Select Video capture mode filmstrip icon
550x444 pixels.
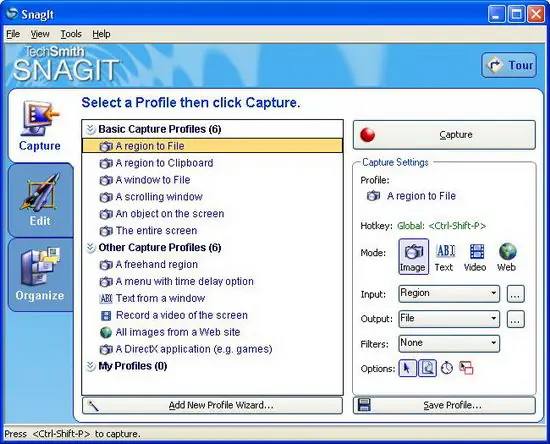click(x=476, y=257)
